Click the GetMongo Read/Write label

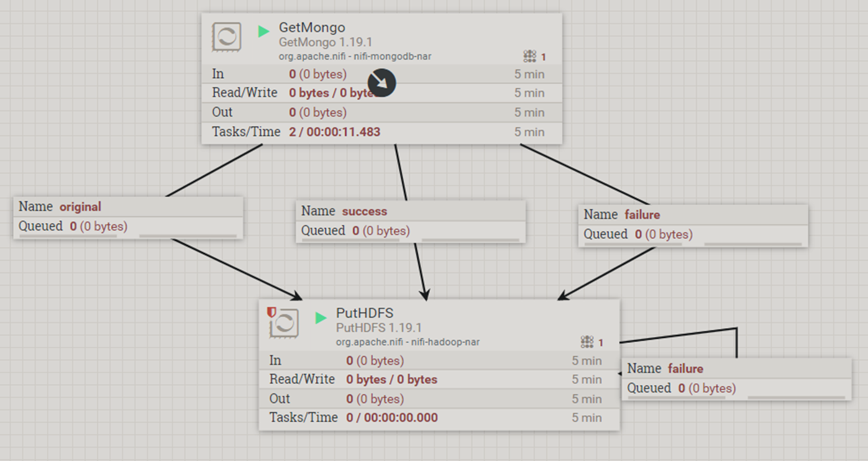coord(245,93)
